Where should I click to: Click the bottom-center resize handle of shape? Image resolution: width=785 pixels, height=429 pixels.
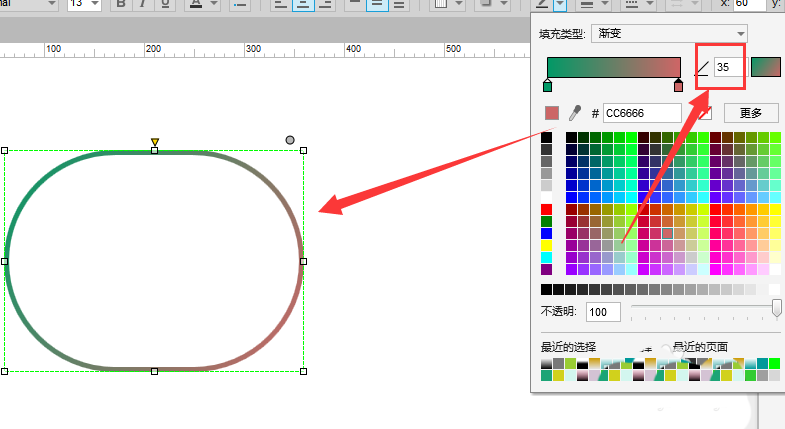(x=154, y=371)
